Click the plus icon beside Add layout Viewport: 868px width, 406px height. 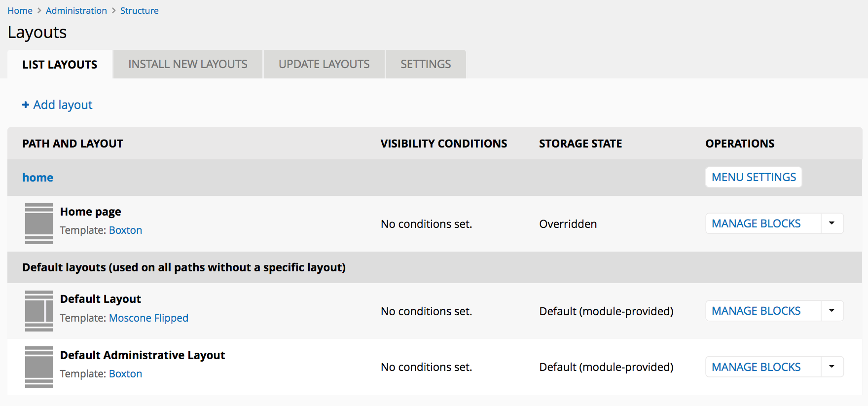pos(26,105)
